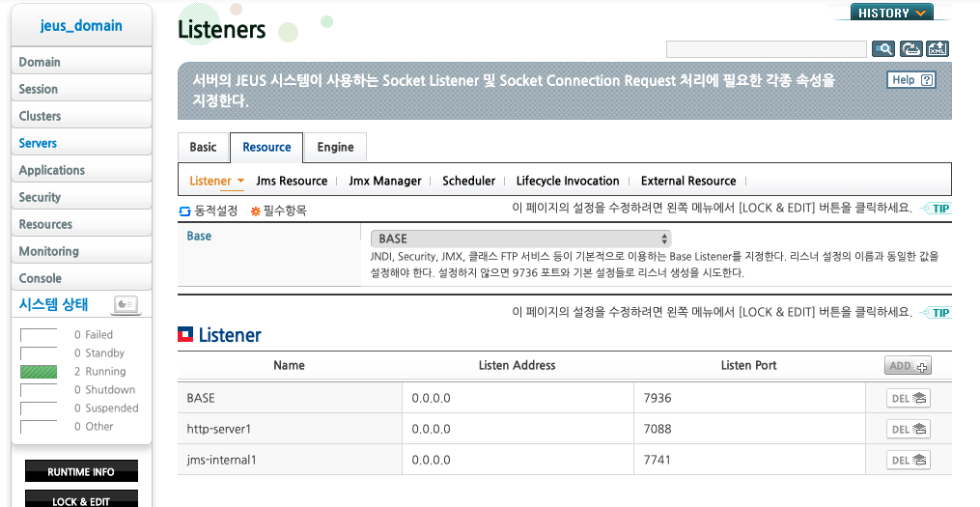Click the TIP icon above Base
This screenshot has height=507, width=980.
[x=937, y=209]
